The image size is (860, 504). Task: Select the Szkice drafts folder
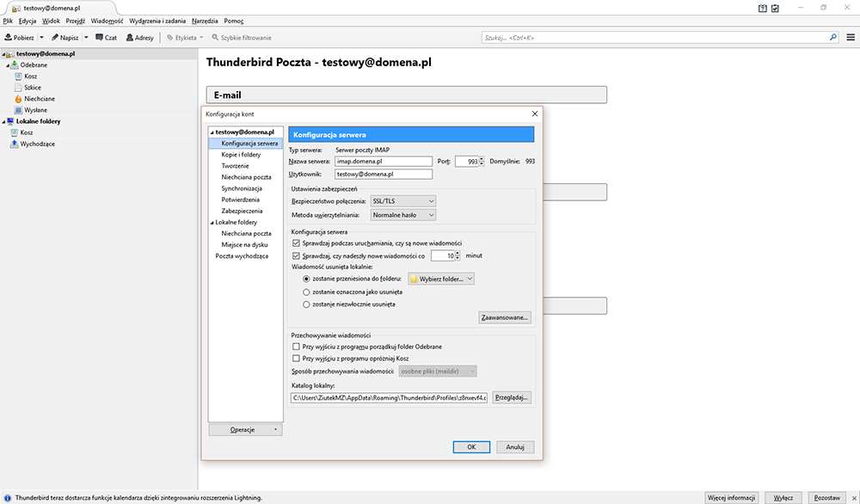click(33, 87)
